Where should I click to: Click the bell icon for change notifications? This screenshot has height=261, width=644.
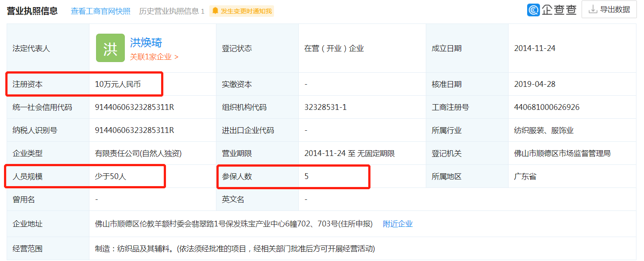[215, 11]
